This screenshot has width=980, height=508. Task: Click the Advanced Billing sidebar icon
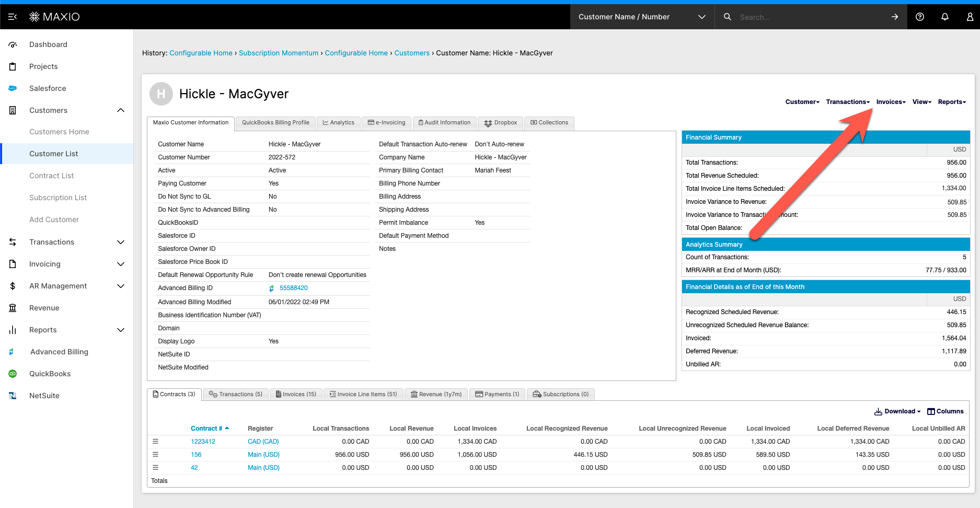point(11,352)
